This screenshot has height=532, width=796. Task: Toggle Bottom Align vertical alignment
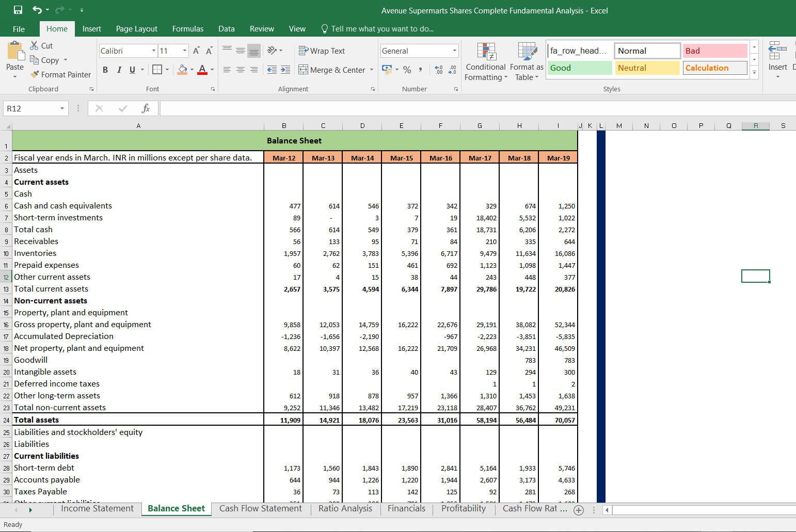click(x=254, y=51)
